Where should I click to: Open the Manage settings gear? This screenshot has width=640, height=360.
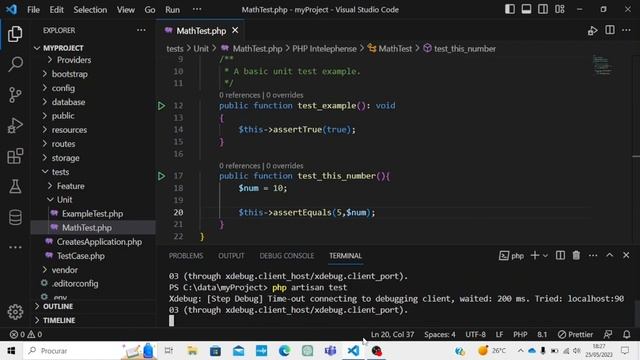[x=15, y=312]
